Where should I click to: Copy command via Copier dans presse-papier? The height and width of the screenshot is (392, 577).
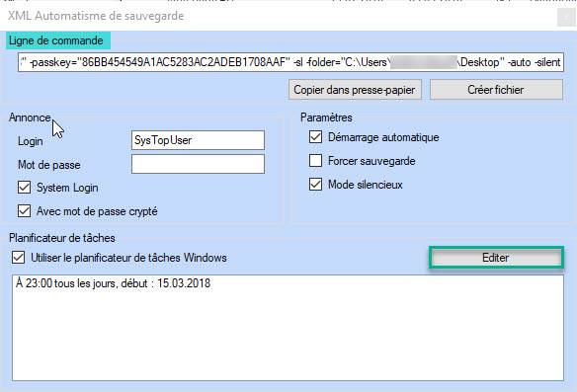pos(355,90)
